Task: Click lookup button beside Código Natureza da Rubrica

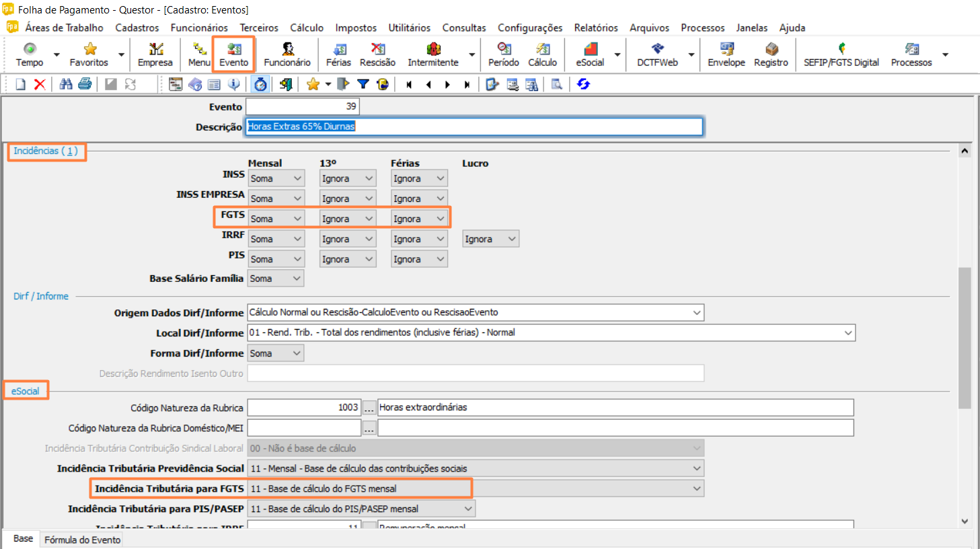Action: tap(369, 408)
